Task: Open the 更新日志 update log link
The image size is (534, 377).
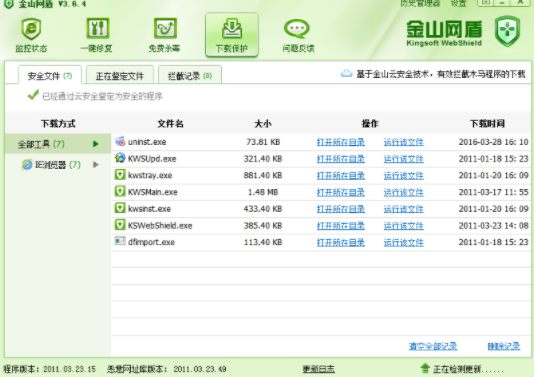Action: click(319, 369)
